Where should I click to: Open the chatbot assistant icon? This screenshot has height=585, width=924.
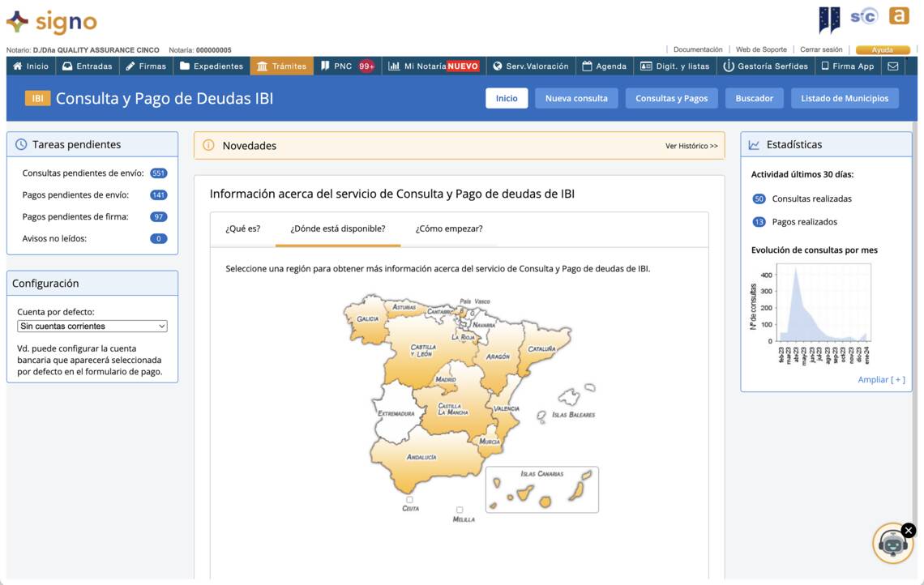[892, 544]
